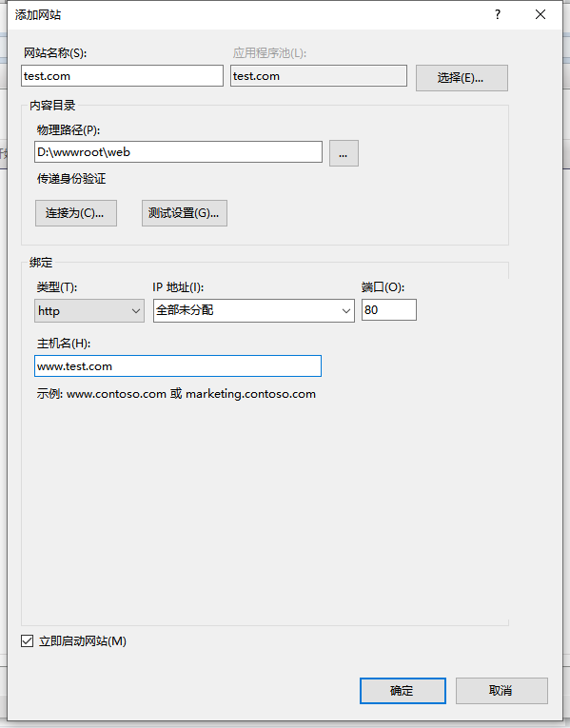Click the 物理路径 D:\wwwroot\web field
The height and width of the screenshot is (728, 570).
coord(178,152)
